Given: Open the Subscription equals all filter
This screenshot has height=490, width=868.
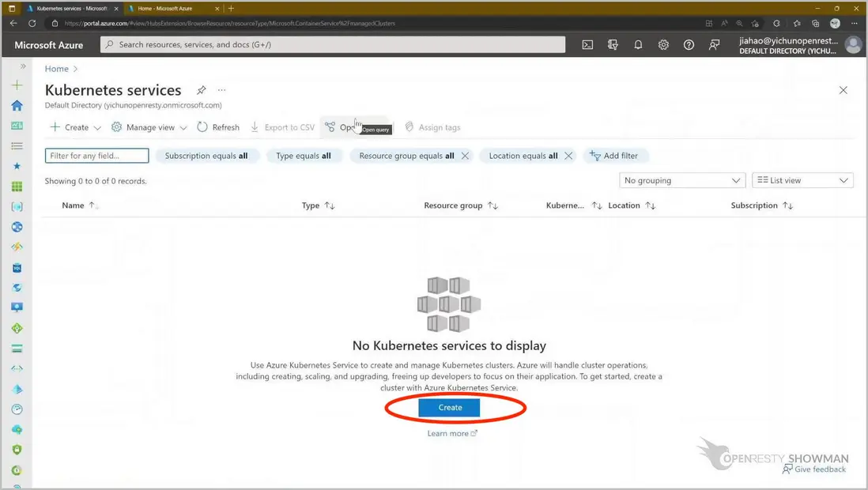Looking at the screenshot, I should tap(206, 156).
